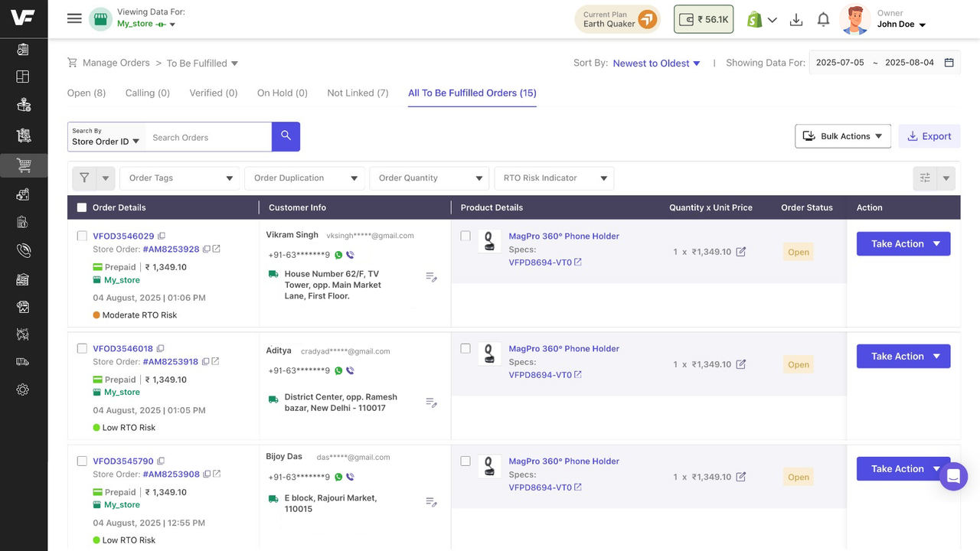Image resolution: width=980 pixels, height=551 pixels.
Task: Select the All To Be Fulfilled Orders (15) tab
Action: pos(472,93)
